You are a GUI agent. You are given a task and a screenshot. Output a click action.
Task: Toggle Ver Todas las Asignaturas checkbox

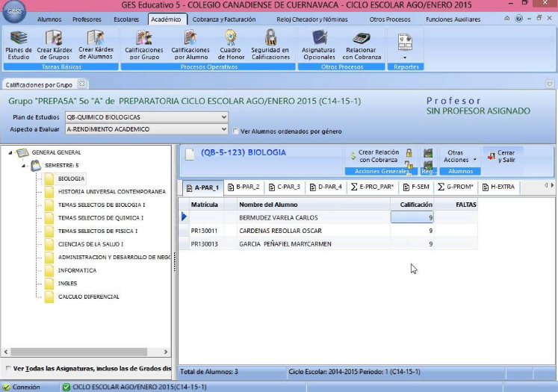click(x=7, y=368)
